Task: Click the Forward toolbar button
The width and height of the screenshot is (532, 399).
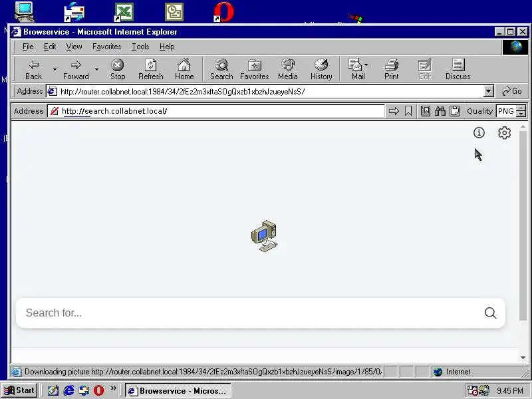Action: pyautogui.click(x=76, y=70)
